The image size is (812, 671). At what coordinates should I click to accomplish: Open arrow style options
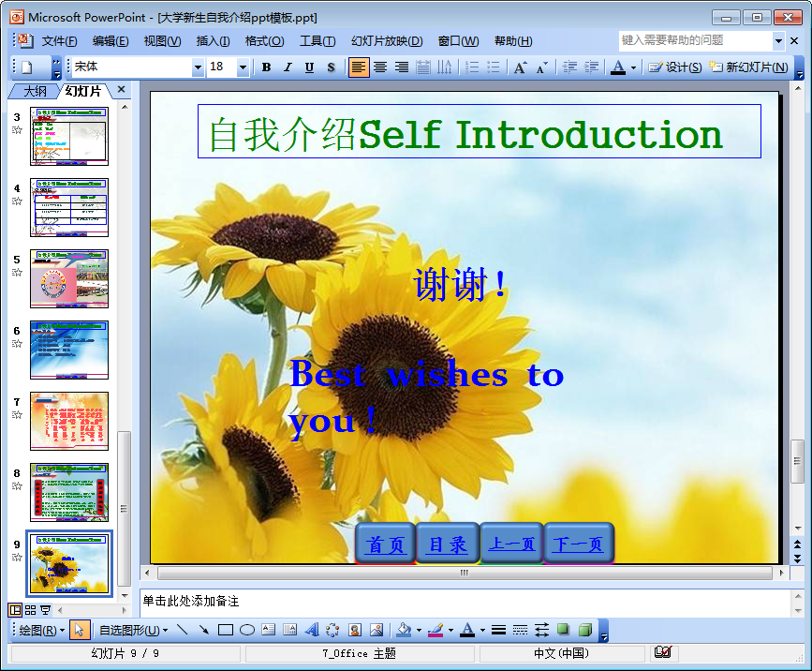click(541, 630)
